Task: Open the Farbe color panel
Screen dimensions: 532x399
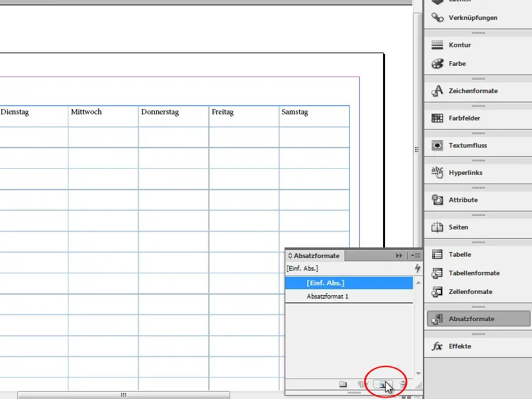Action: [x=477, y=63]
